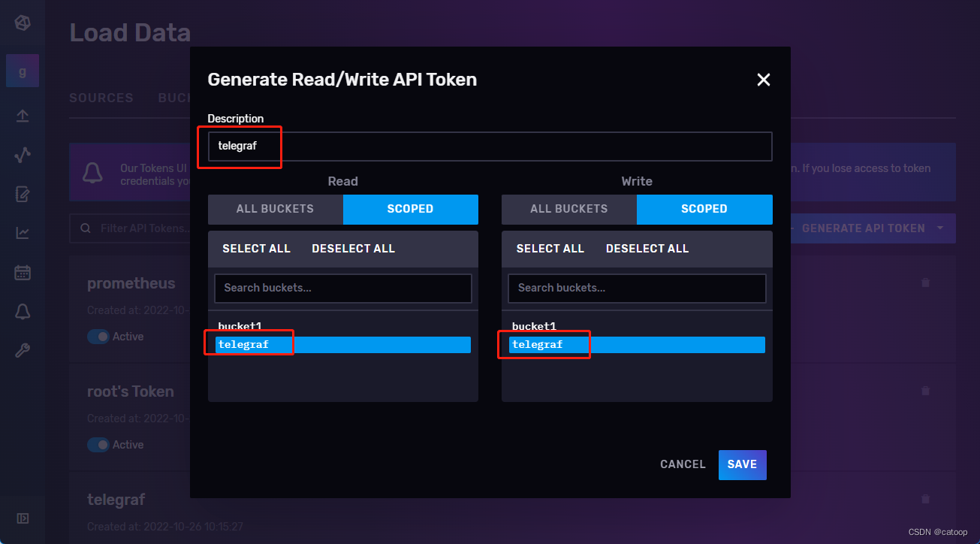
Task: Switch to the Sources tab
Action: coord(101,98)
